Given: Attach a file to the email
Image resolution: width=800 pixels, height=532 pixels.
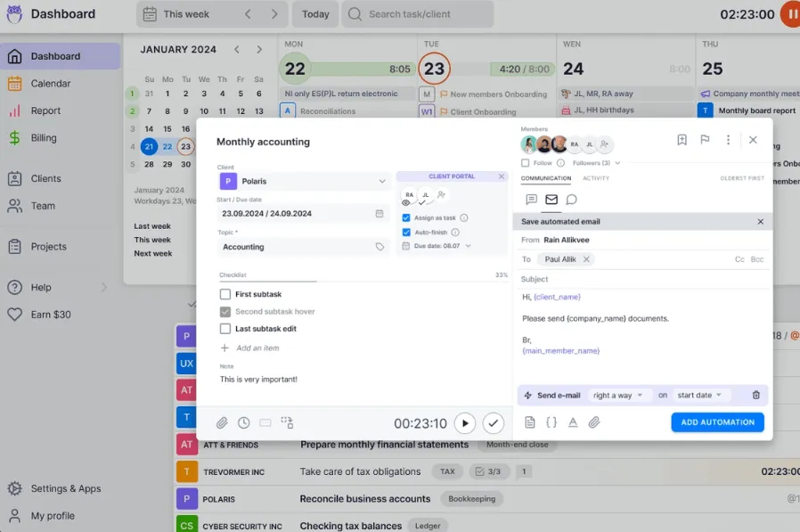Looking at the screenshot, I should coord(594,422).
